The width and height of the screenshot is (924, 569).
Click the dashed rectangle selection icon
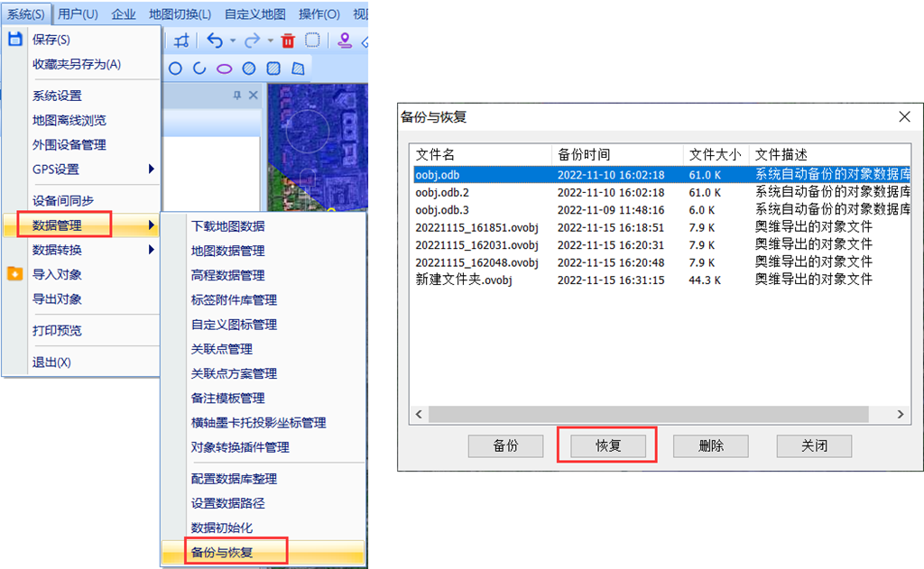312,41
